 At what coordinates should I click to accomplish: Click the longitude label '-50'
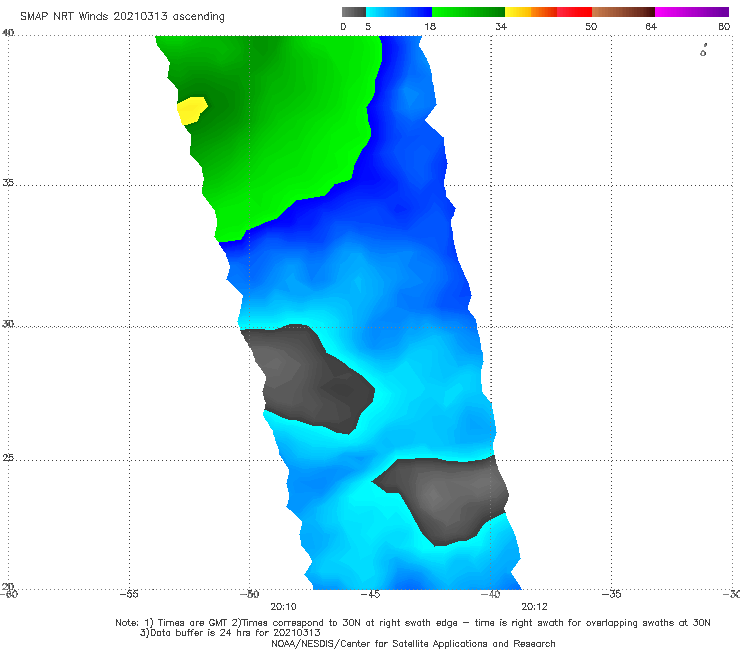coord(249,594)
